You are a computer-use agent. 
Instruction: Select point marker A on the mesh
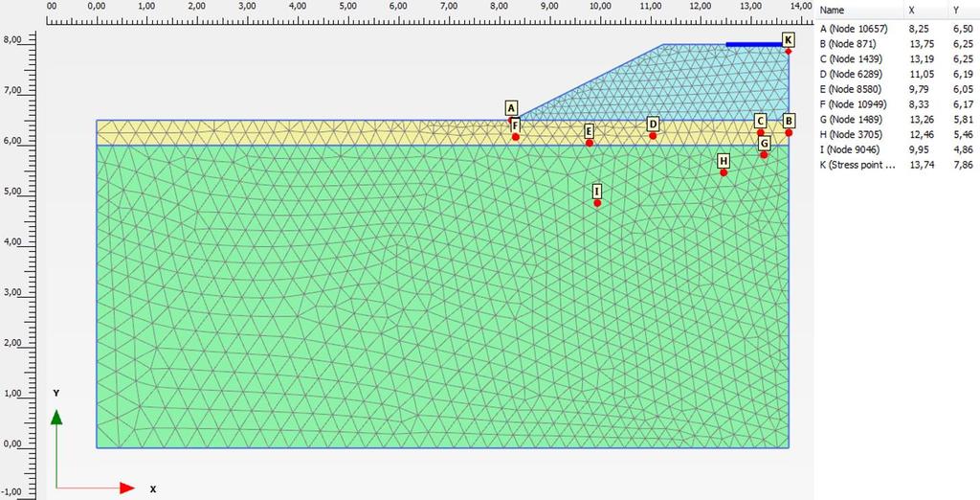[512, 108]
